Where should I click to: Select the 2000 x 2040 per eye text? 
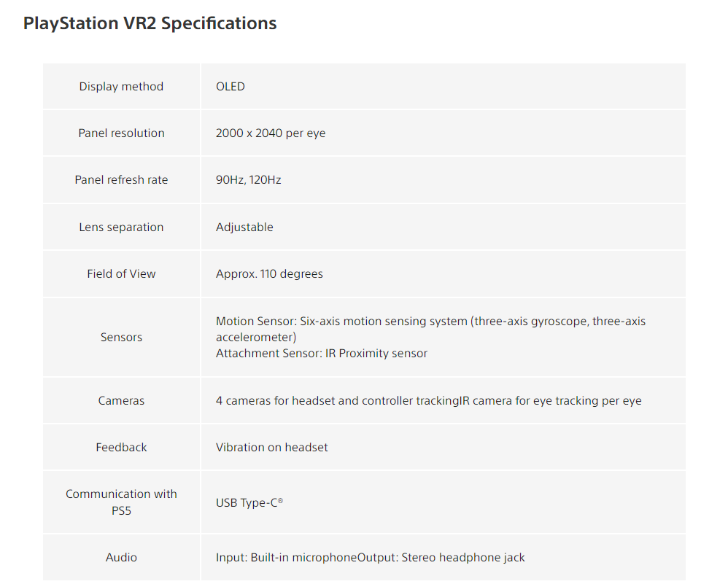[x=271, y=133]
